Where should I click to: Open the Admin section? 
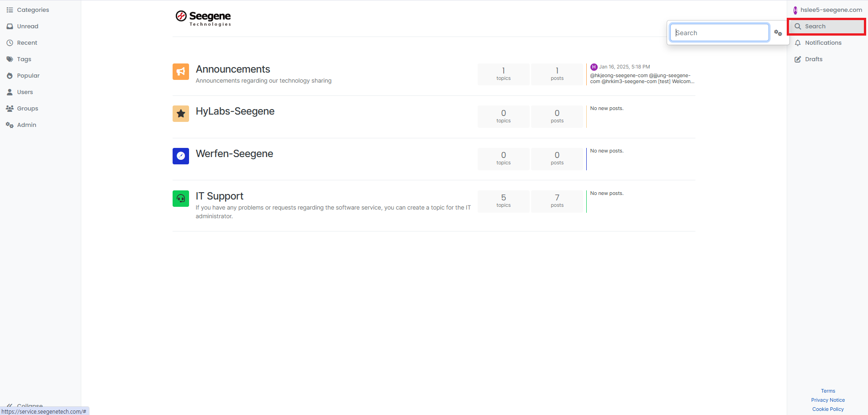(26, 125)
